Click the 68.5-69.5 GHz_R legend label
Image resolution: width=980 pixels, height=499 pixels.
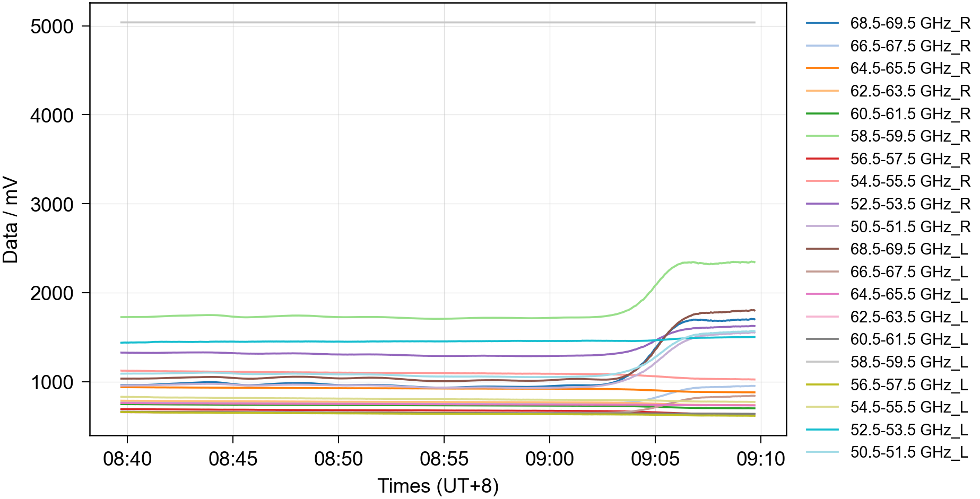909,23
